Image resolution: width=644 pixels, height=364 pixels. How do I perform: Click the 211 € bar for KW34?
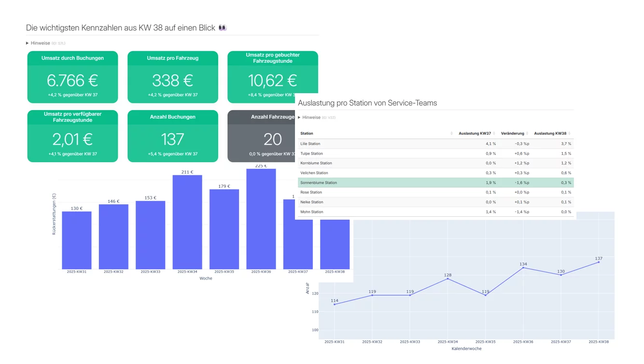click(x=187, y=222)
